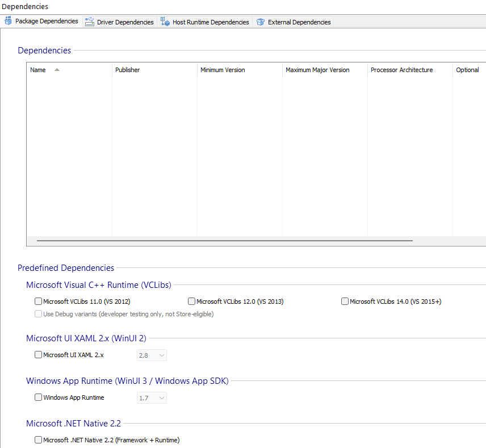The image size is (486, 448).
Task: Click the Name column sort arrow
Action: [x=57, y=70]
